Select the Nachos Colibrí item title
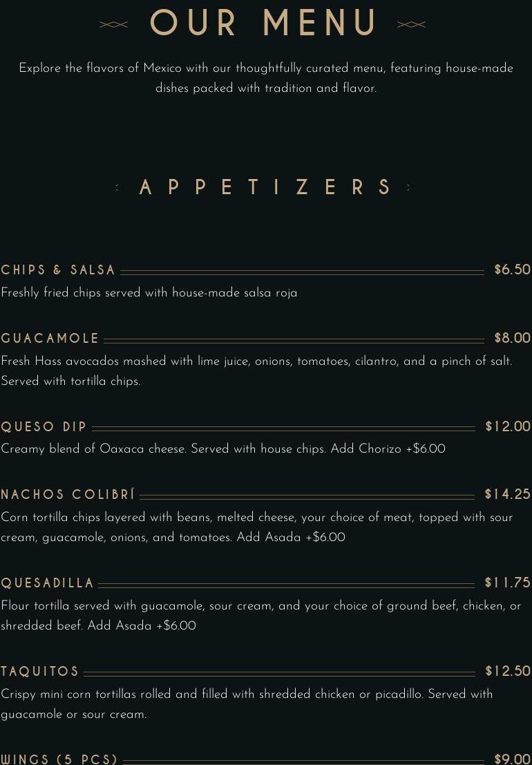The height and width of the screenshot is (765, 532). click(x=68, y=494)
